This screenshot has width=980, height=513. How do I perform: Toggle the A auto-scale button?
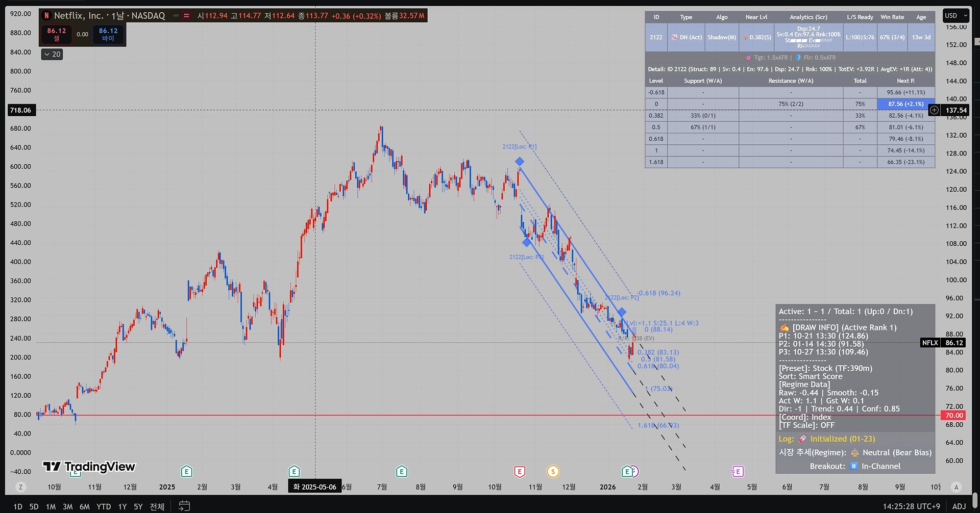click(x=957, y=487)
